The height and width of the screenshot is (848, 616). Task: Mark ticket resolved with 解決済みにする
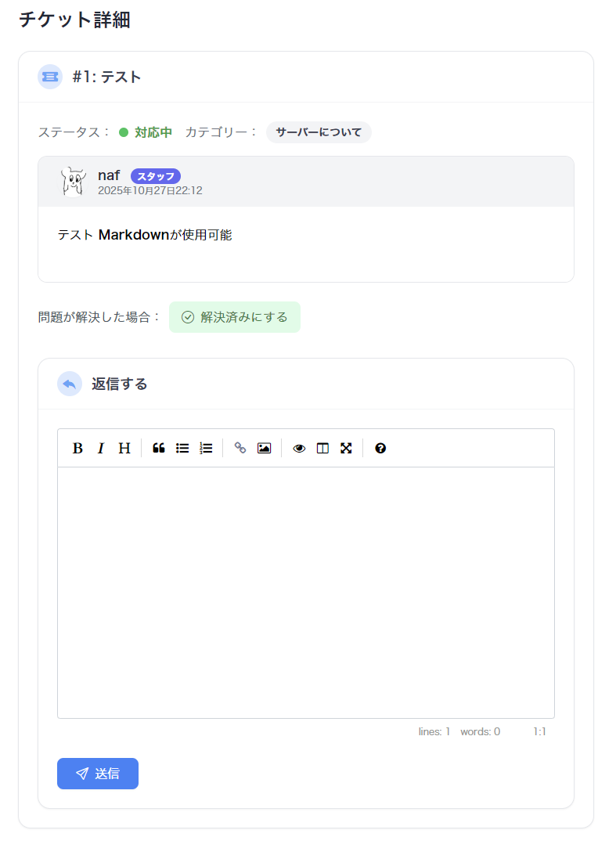235,317
